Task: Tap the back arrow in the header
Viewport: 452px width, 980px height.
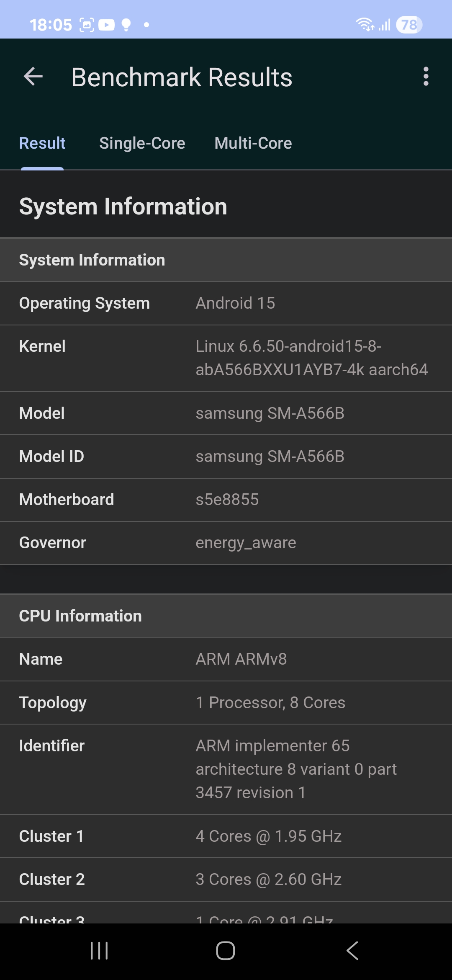Action: click(x=33, y=77)
